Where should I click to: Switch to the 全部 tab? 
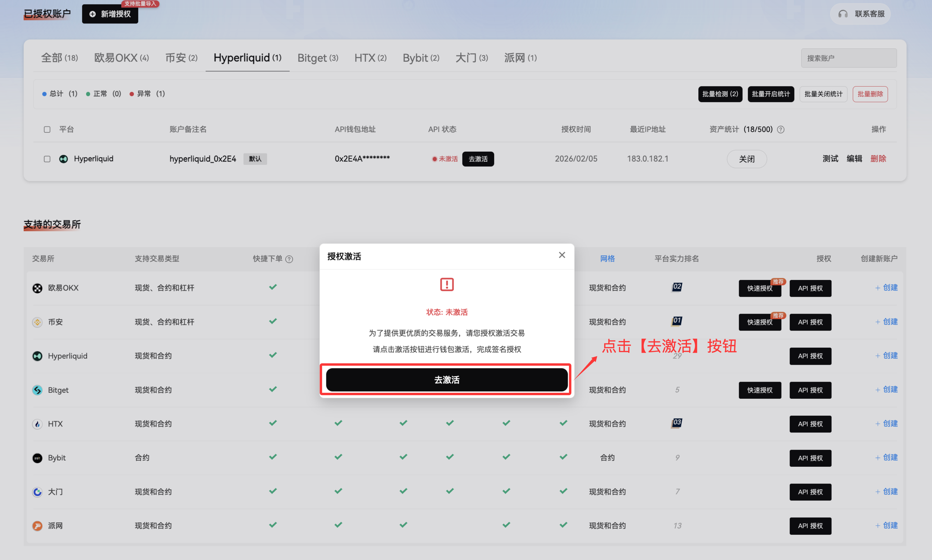coord(59,57)
